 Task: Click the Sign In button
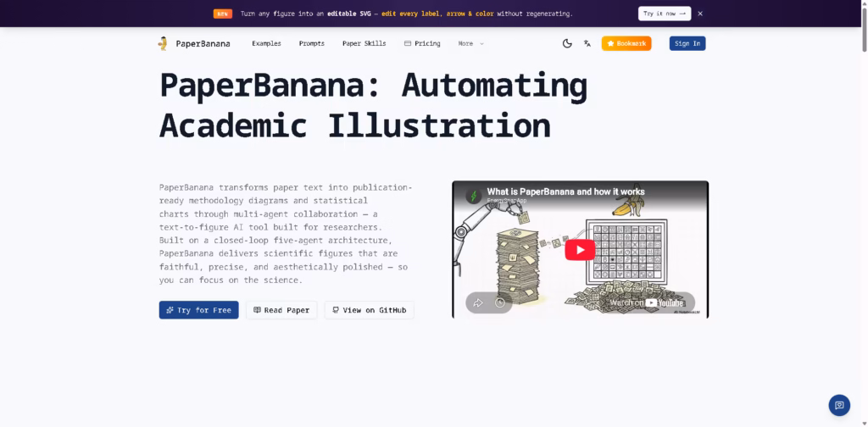click(687, 44)
